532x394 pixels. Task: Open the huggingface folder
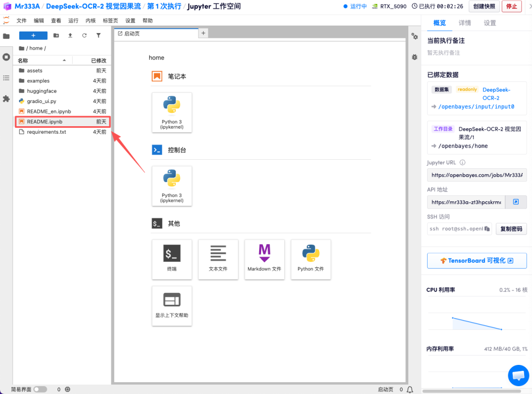[63, 91]
